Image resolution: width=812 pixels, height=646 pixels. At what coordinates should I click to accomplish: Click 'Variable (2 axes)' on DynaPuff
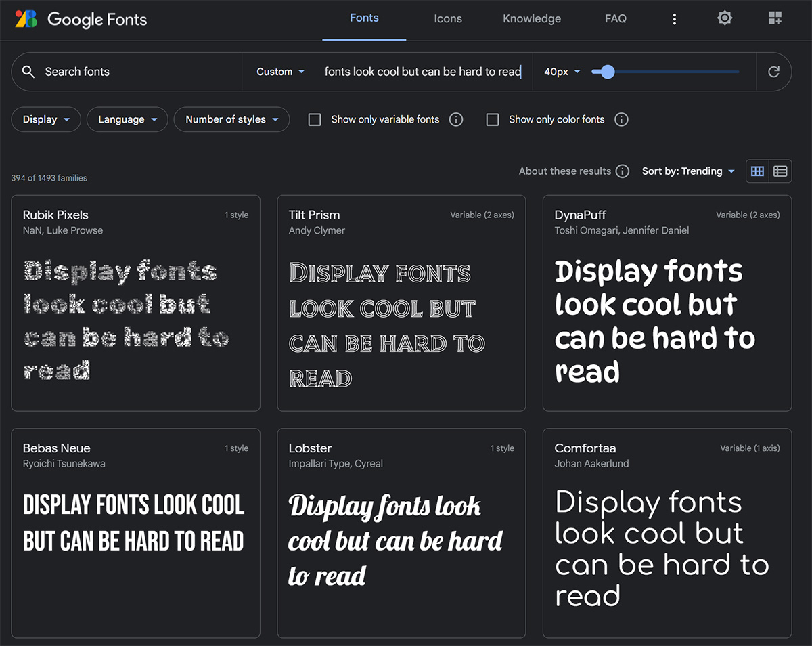(x=748, y=215)
